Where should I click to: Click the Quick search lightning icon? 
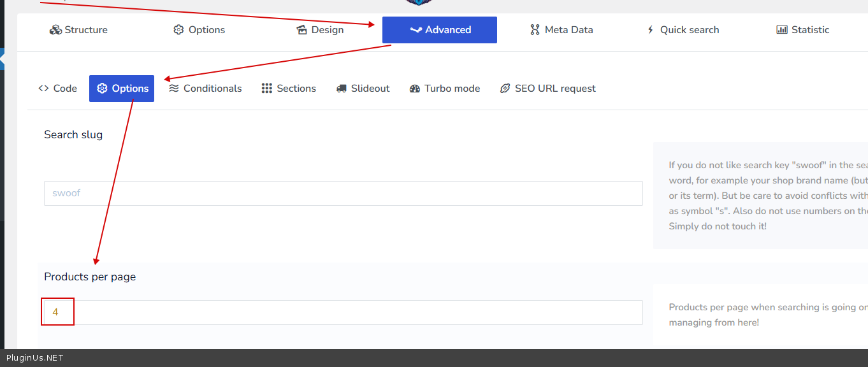pos(650,30)
